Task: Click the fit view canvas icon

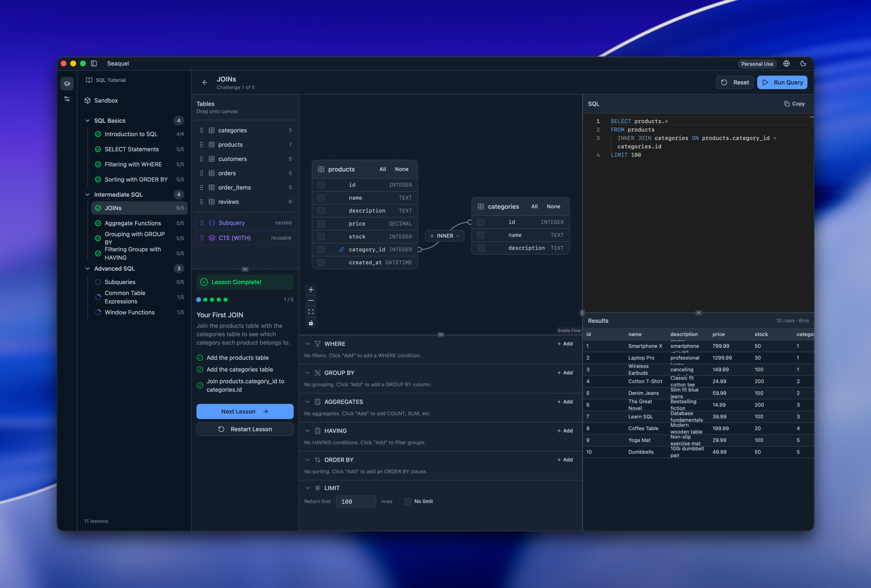Action: (x=311, y=312)
